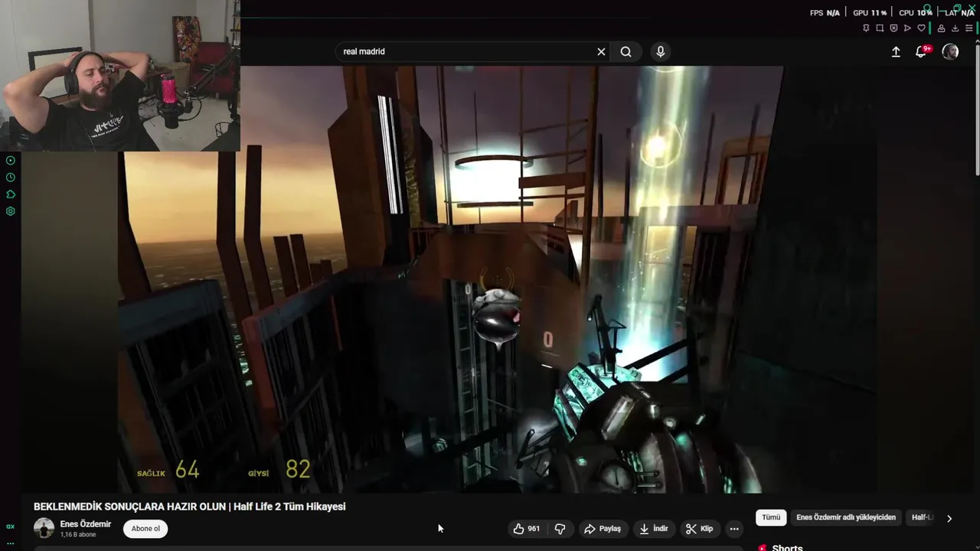Start voice search with the microphone
The height and width of the screenshot is (551, 980).
pyautogui.click(x=660, y=51)
